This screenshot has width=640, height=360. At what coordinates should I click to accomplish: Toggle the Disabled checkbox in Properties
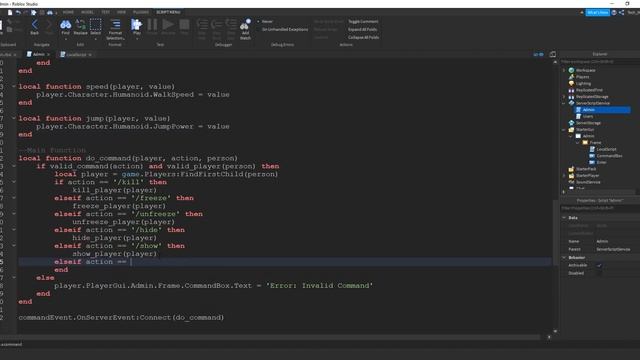click(x=599, y=273)
